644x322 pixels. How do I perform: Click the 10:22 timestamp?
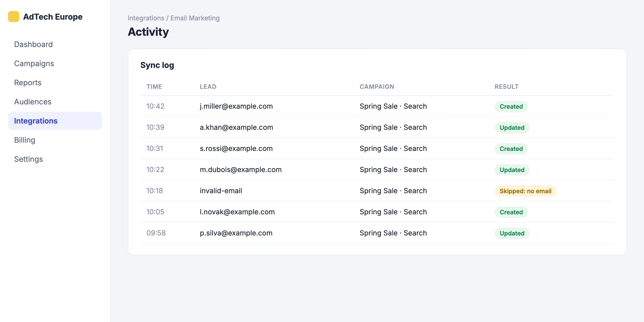click(x=155, y=170)
